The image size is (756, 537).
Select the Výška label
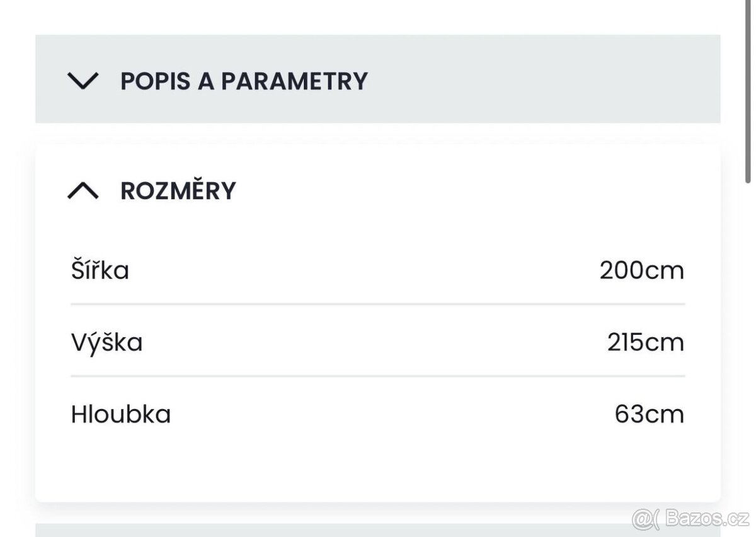[106, 343]
